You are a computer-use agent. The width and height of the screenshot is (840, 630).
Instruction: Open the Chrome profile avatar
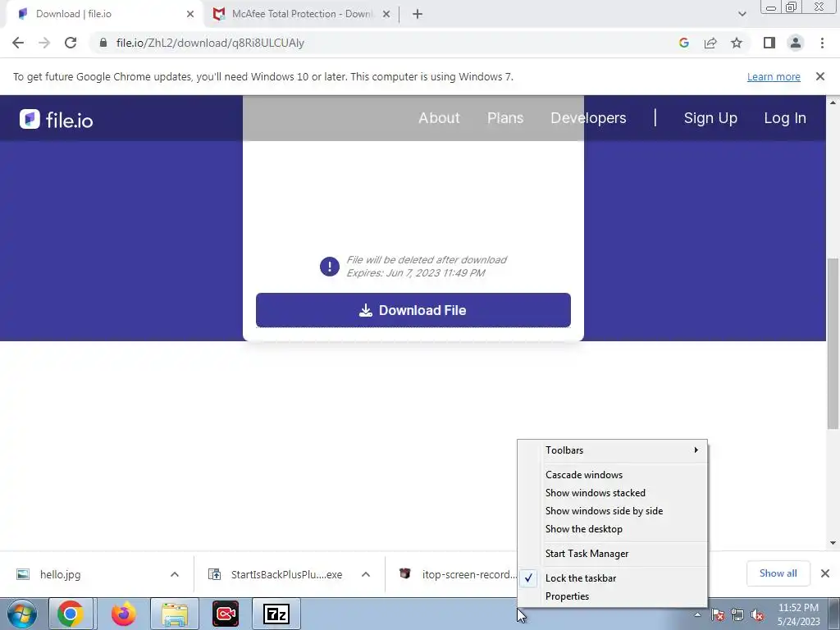pyautogui.click(x=796, y=43)
